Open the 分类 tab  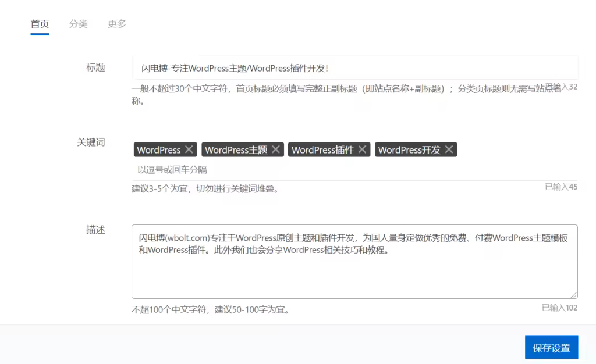click(79, 24)
